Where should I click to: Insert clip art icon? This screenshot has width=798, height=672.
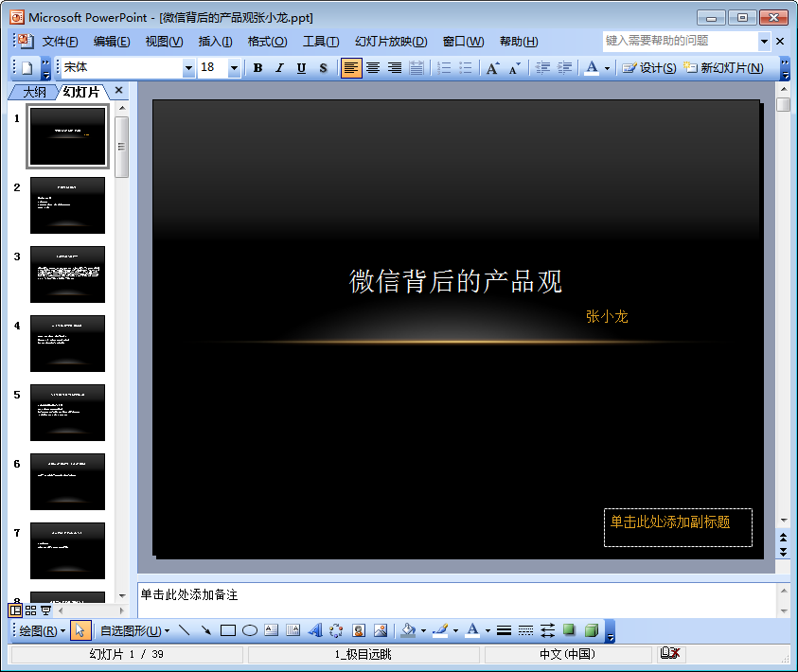click(x=359, y=630)
